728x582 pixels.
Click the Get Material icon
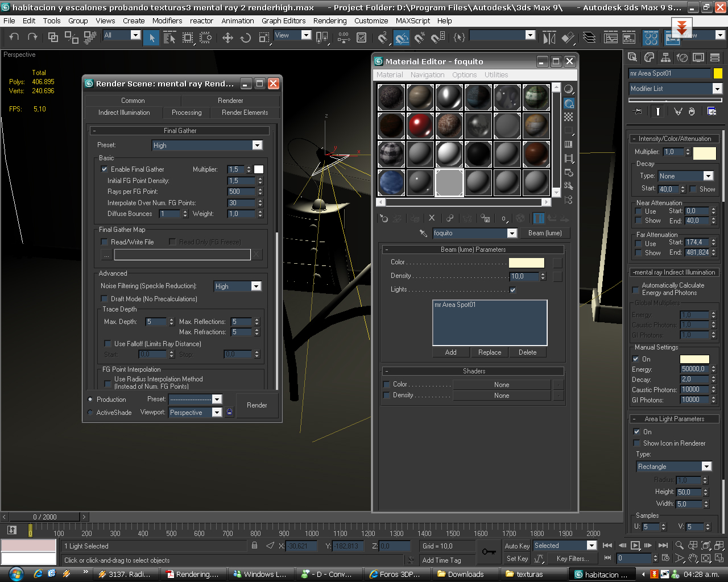coord(384,218)
